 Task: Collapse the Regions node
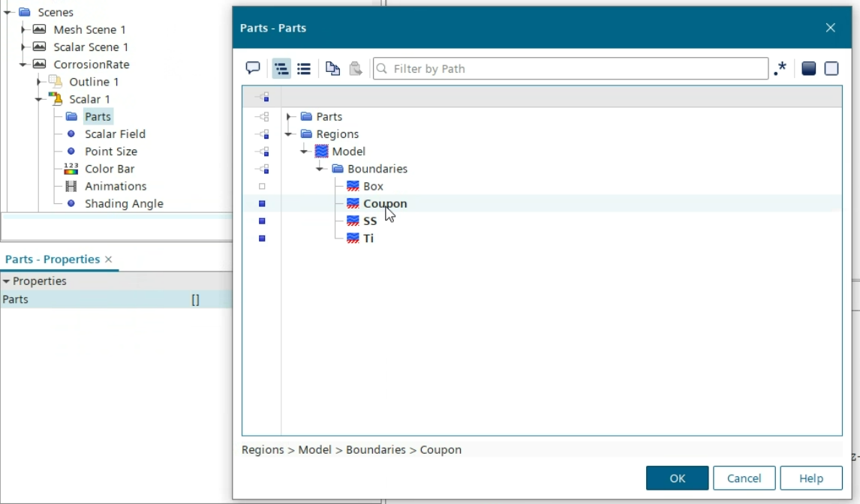tap(289, 133)
